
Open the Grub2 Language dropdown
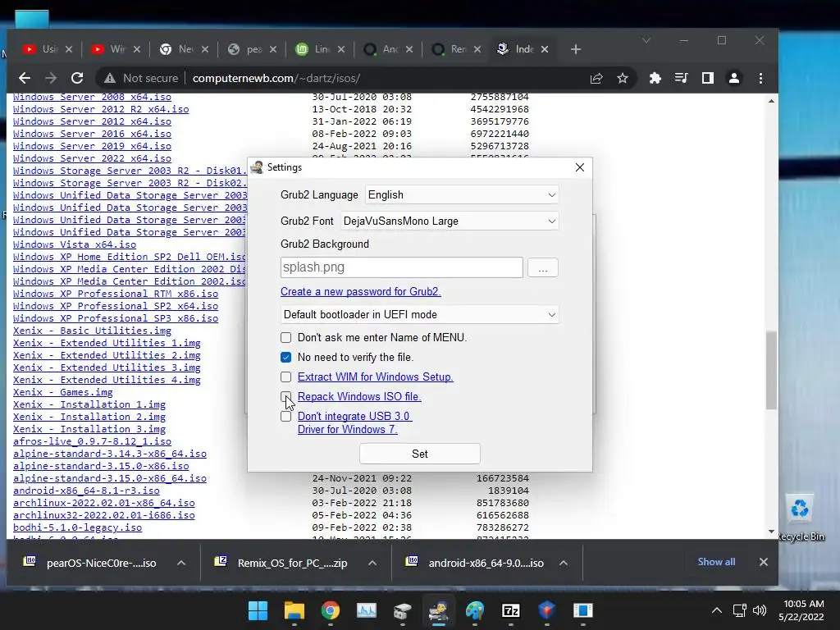pos(462,195)
